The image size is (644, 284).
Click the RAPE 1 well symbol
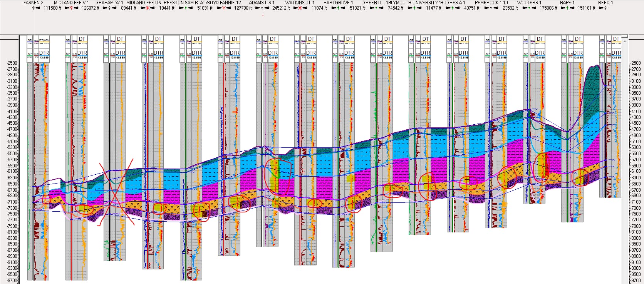tap(567, 8)
